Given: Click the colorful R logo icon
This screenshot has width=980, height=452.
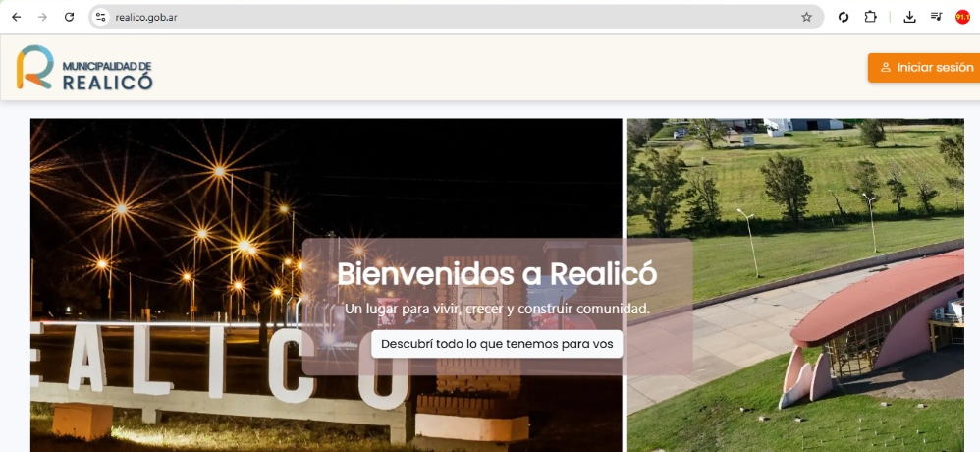Looking at the screenshot, I should point(35,67).
